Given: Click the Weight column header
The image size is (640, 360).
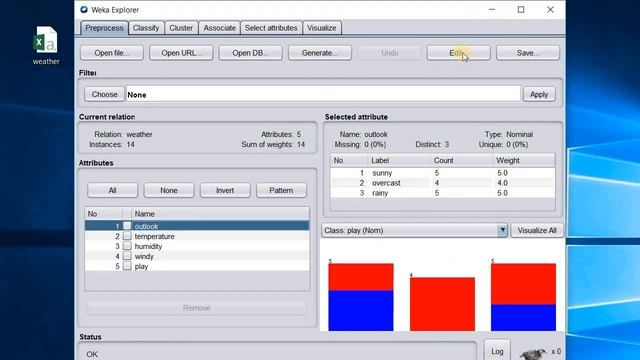Looking at the screenshot, I should click(x=524, y=160).
